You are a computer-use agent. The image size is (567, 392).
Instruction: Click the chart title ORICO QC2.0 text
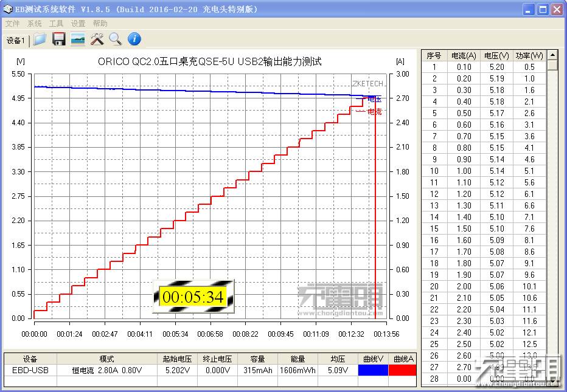click(x=210, y=61)
